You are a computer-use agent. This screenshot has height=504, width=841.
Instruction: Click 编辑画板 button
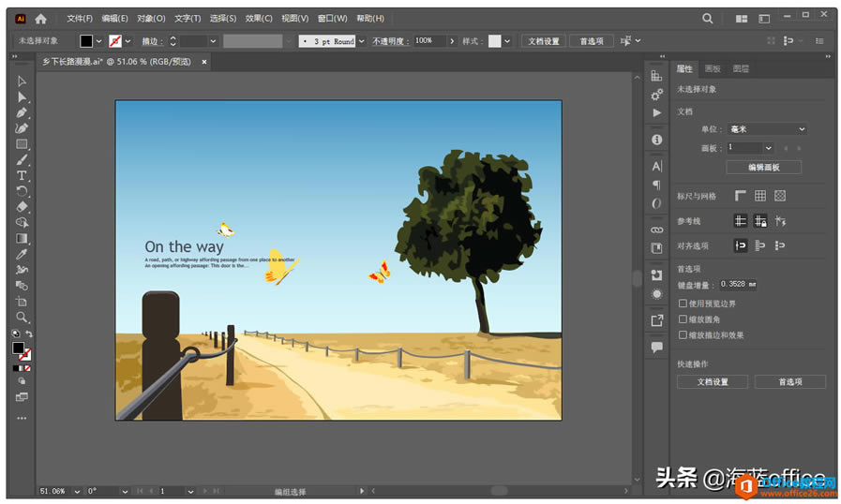coord(764,168)
